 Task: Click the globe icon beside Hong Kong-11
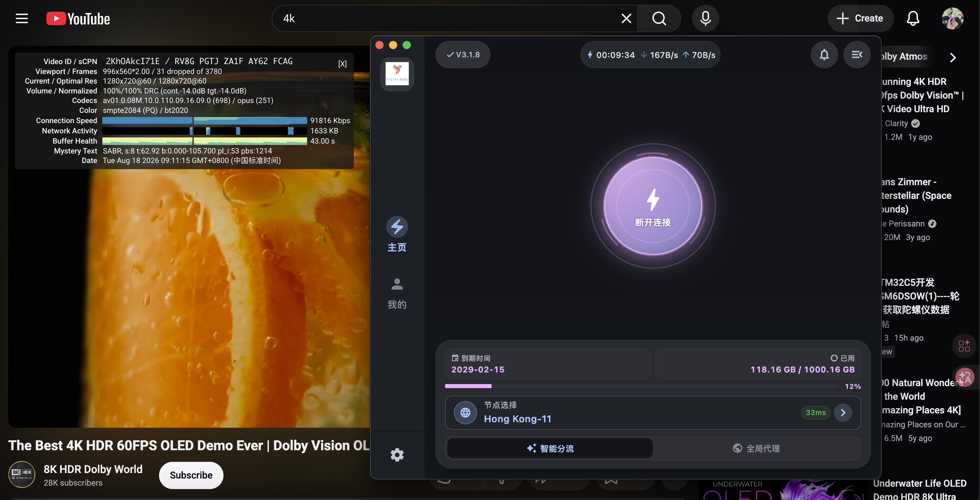(x=465, y=413)
